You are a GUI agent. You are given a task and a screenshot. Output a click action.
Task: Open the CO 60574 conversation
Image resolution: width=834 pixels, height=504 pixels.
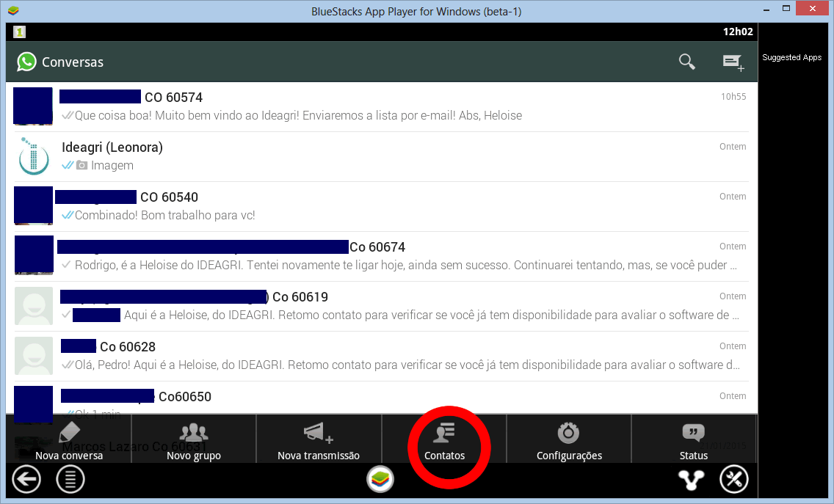click(x=381, y=107)
